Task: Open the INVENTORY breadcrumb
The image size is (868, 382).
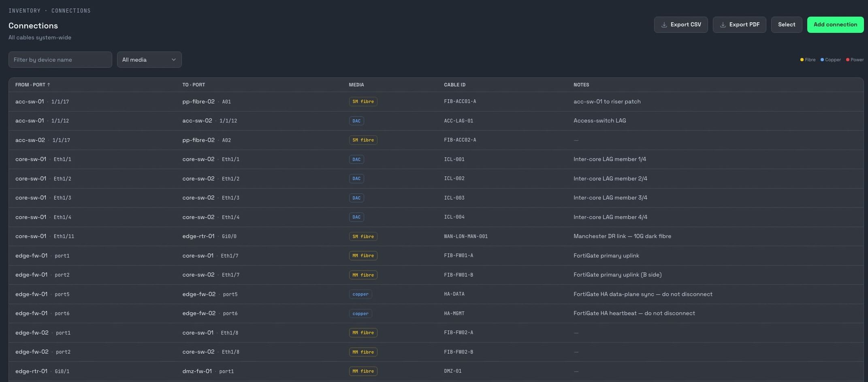Action: (25, 11)
